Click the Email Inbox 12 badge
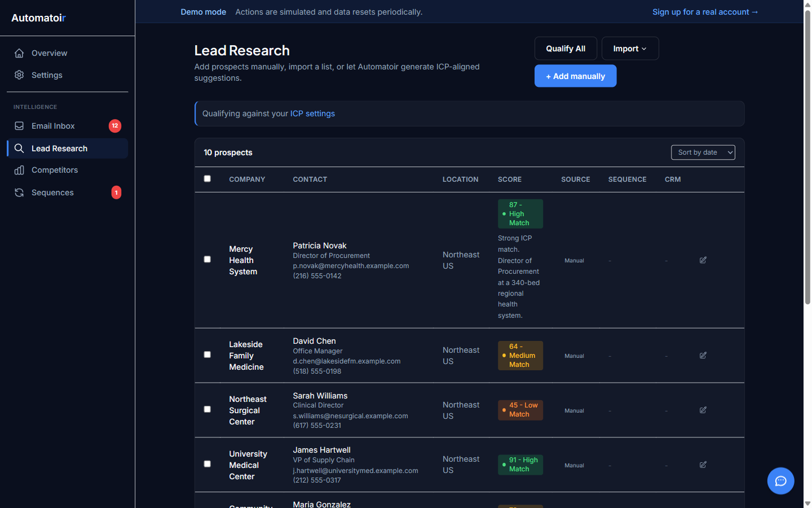The width and height of the screenshot is (812, 508). [x=115, y=126]
